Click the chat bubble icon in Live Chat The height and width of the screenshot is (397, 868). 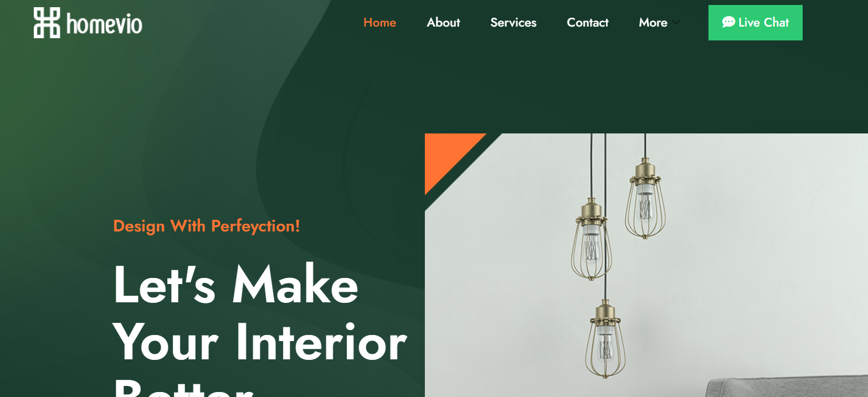tap(728, 22)
